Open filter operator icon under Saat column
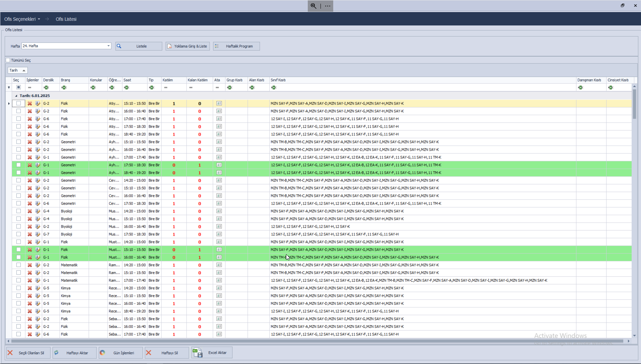 pos(126,87)
